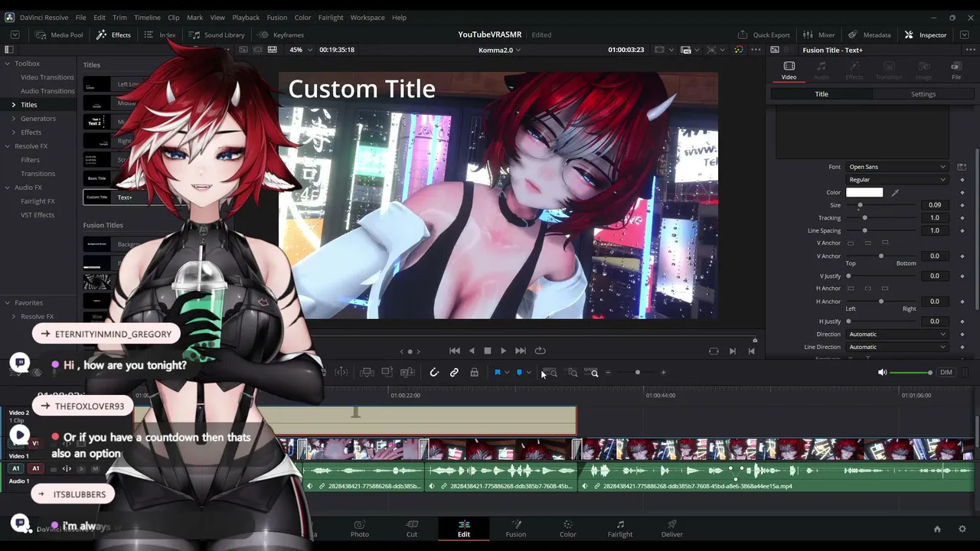Open the File menu
The height and width of the screenshot is (551, 980).
click(80, 18)
